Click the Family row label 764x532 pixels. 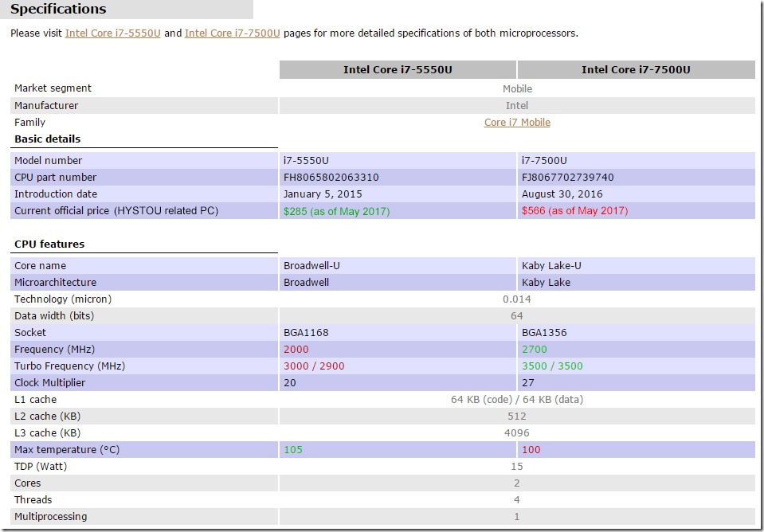tap(29, 123)
